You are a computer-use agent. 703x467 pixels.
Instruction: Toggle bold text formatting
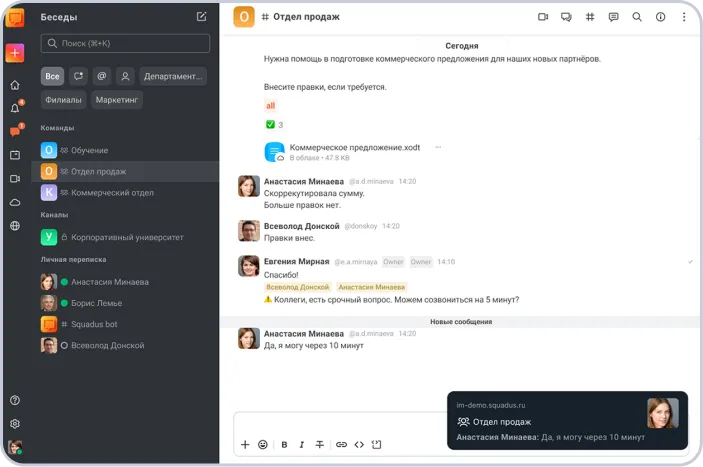[284, 444]
